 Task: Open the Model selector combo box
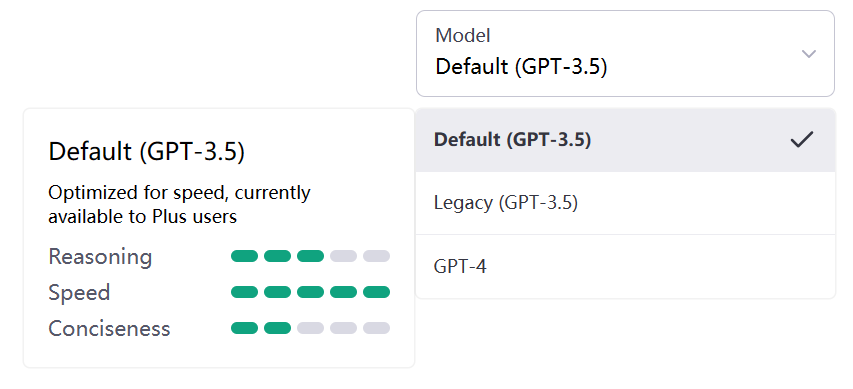[625, 53]
